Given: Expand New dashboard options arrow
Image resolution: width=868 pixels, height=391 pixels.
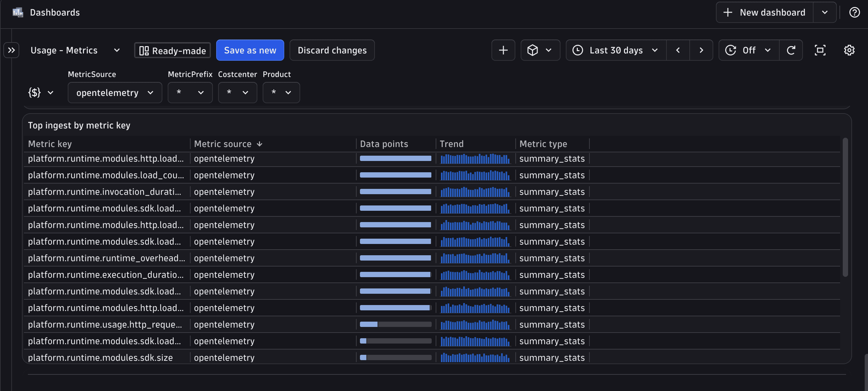Looking at the screenshot, I should (x=825, y=13).
